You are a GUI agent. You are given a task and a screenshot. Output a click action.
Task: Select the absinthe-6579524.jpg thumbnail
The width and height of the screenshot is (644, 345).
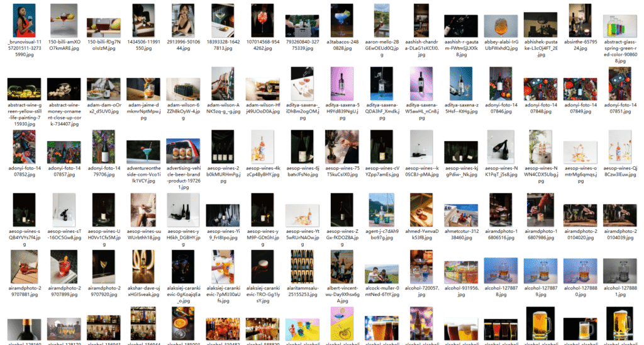point(580,21)
